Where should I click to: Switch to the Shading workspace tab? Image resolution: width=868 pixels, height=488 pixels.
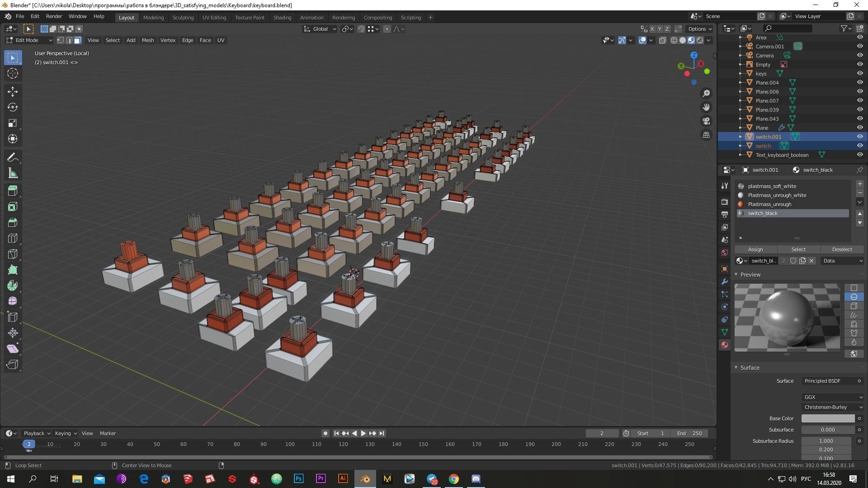pyautogui.click(x=282, y=18)
